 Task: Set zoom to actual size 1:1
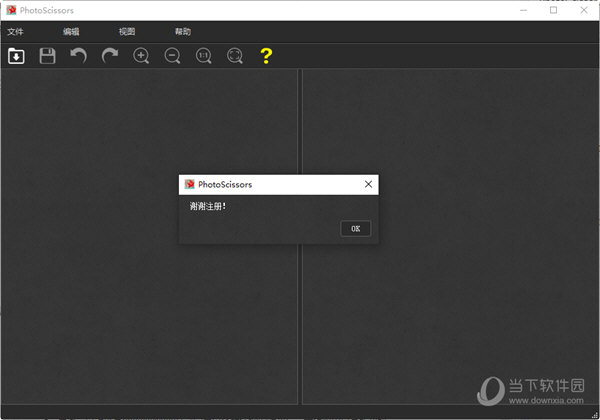pyautogui.click(x=204, y=56)
